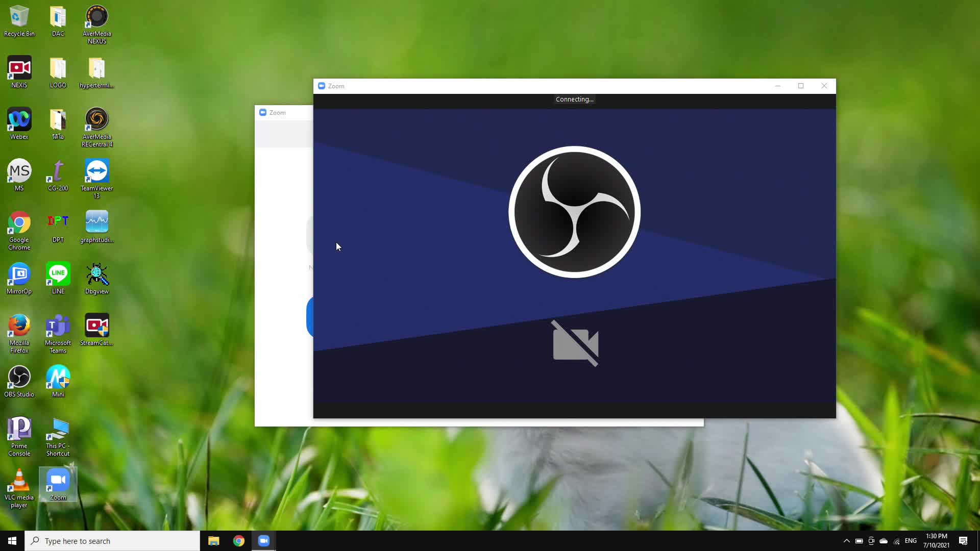Open graphstudi... desktop icon
The width and height of the screenshot is (980, 551).
coord(97,227)
